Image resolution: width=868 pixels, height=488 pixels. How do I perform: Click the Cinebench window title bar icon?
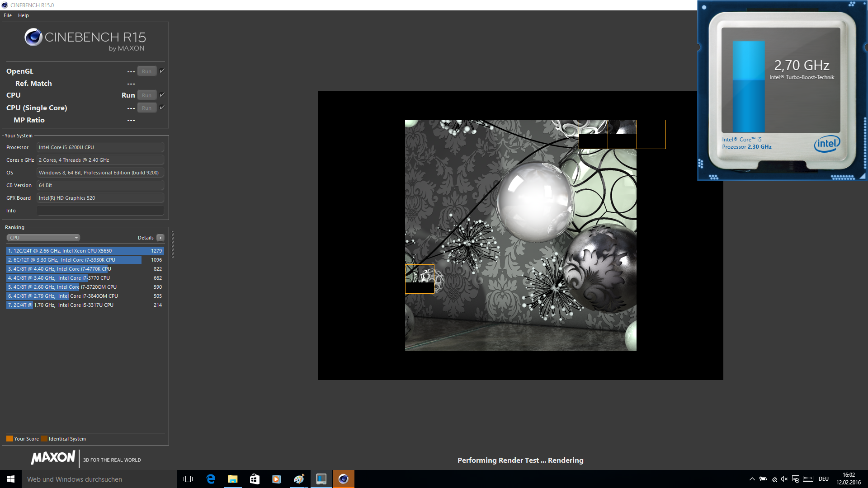pos(5,5)
